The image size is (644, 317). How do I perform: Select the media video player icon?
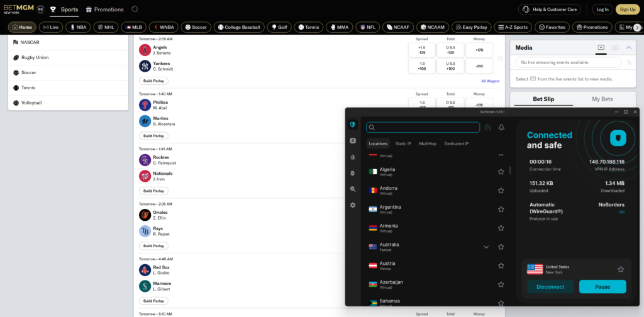[x=601, y=48]
